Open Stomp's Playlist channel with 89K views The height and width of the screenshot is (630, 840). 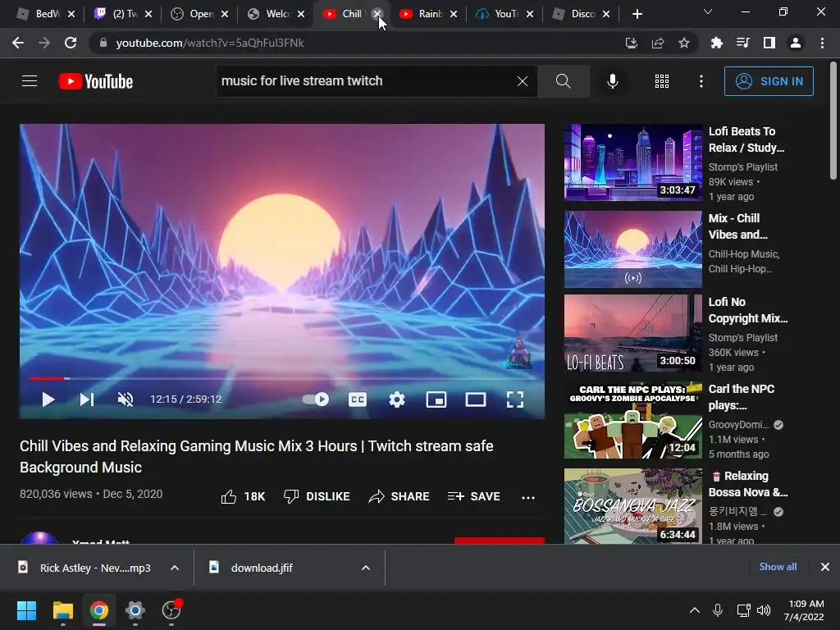pos(743,167)
